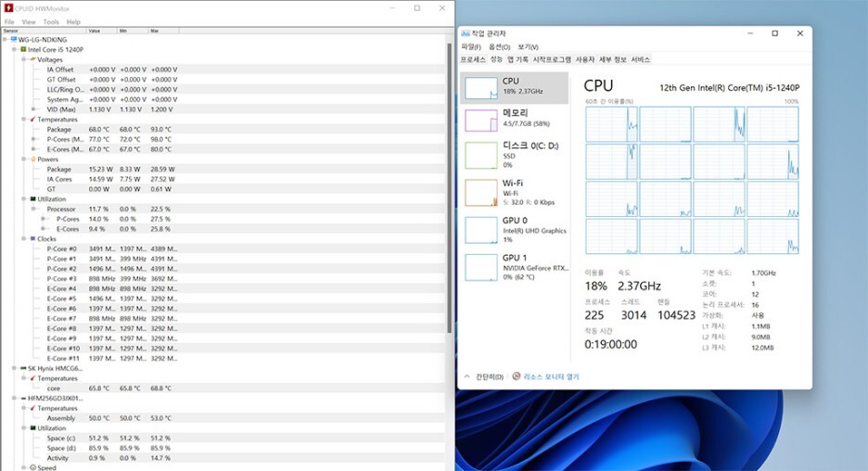Open the File menu in HWMonitor

pyautogui.click(x=9, y=21)
